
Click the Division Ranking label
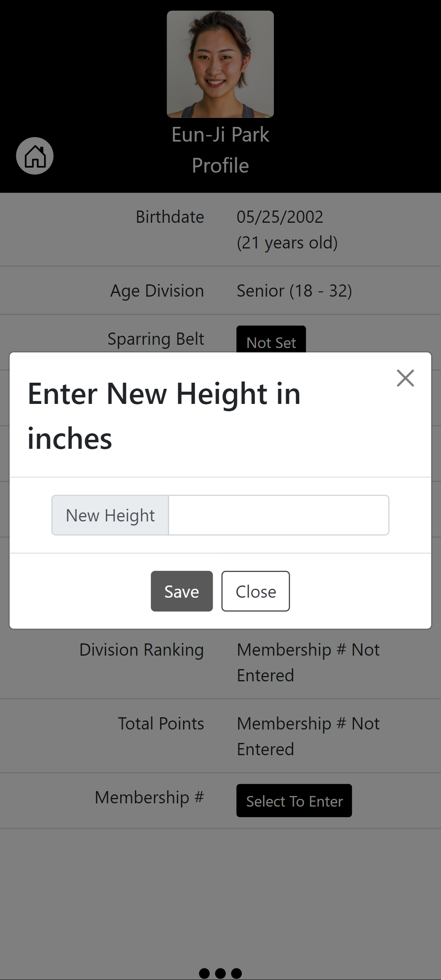(x=141, y=650)
